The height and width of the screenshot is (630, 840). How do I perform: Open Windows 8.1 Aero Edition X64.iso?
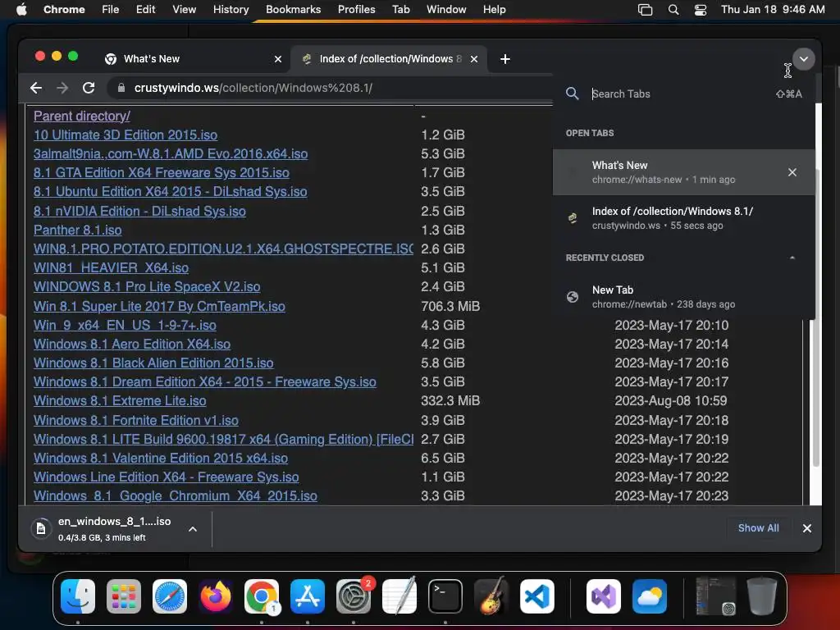132,344
